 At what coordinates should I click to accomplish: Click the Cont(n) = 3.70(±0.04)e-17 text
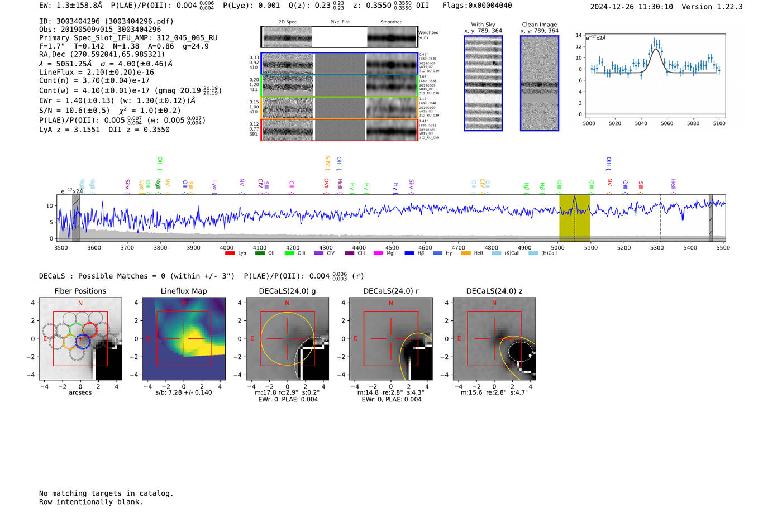(94, 80)
